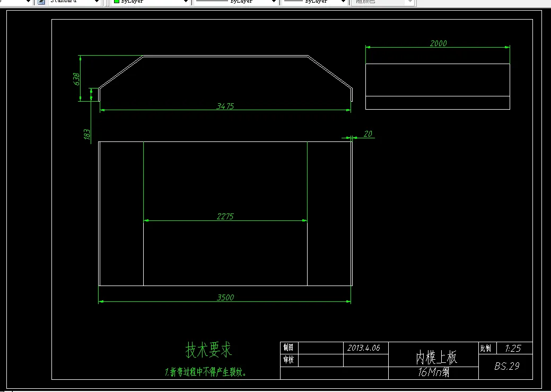Image resolution: width=551 pixels, height=392 pixels.
Task: Select the 20 thickness dimension text
Action: coord(368,133)
